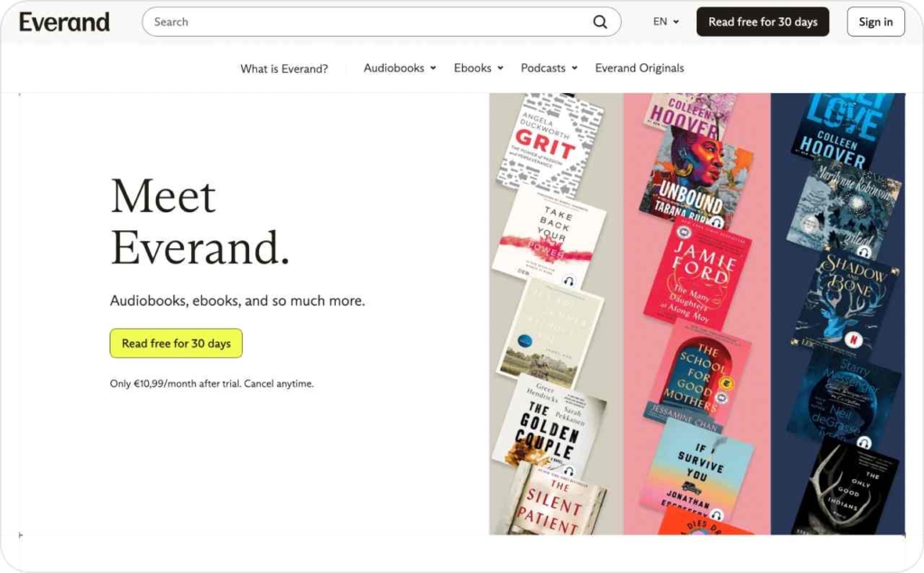
Task: Click the black Read free for 30 days button
Action: (762, 21)
